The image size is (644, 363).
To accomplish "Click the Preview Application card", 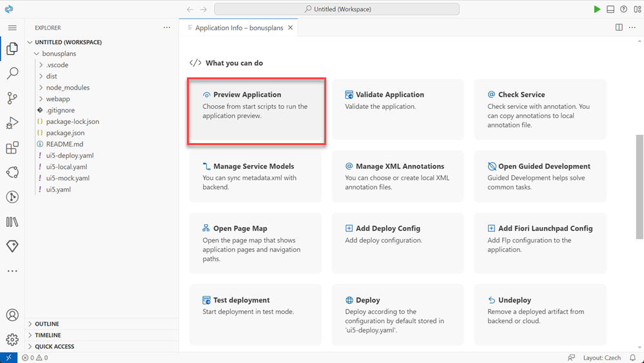I will pyautogui.click(x=255, y=110).
